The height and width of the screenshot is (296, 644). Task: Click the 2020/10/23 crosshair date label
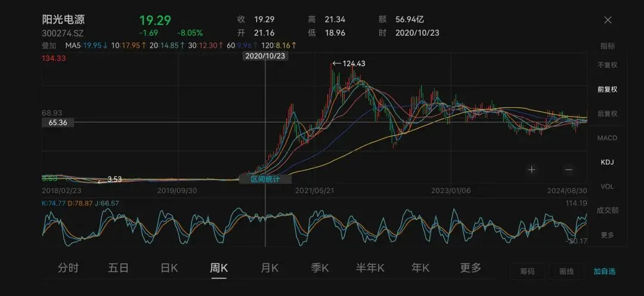(265, 57)
